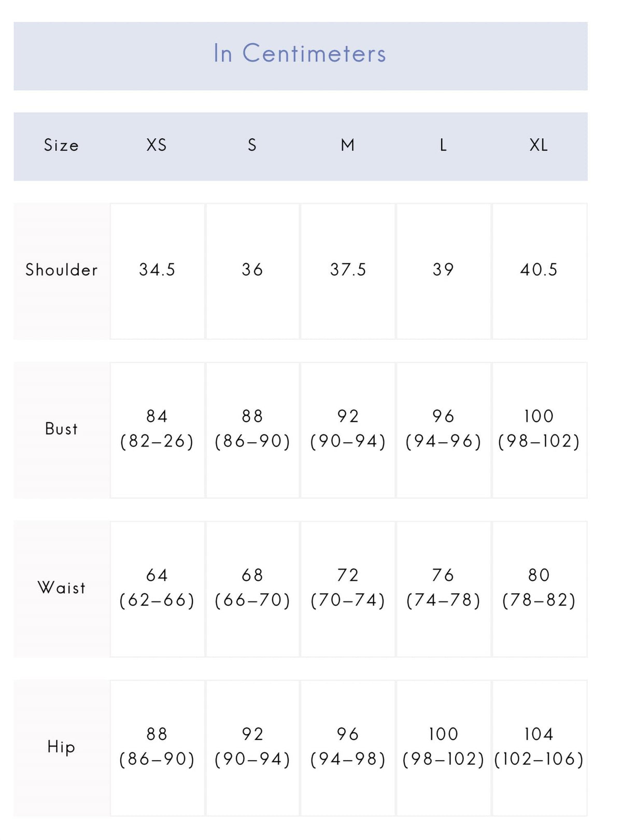Click bust cell with 84 (82–26)
The height and width of the screenshot is (840, 622).
pos(157,430)
